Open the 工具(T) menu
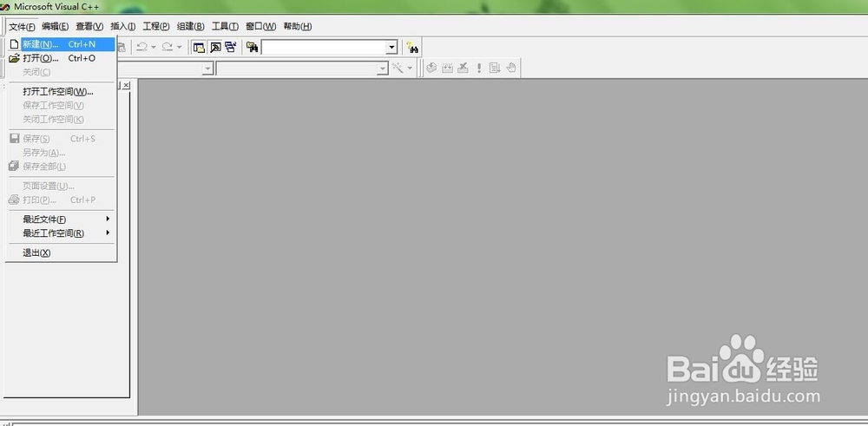Screen dimensions: 868x426 coord(225,27)
